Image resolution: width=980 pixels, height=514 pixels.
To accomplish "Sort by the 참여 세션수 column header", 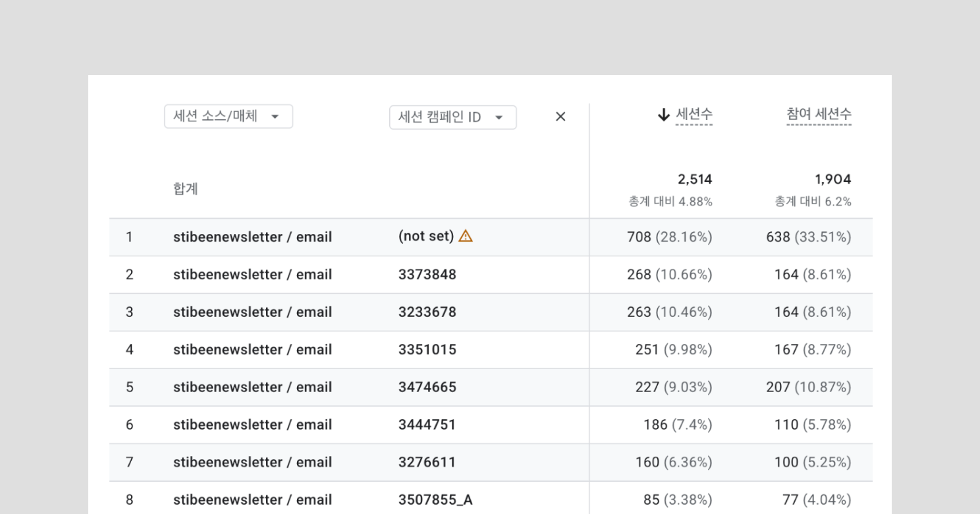I will tap(819, 115).
